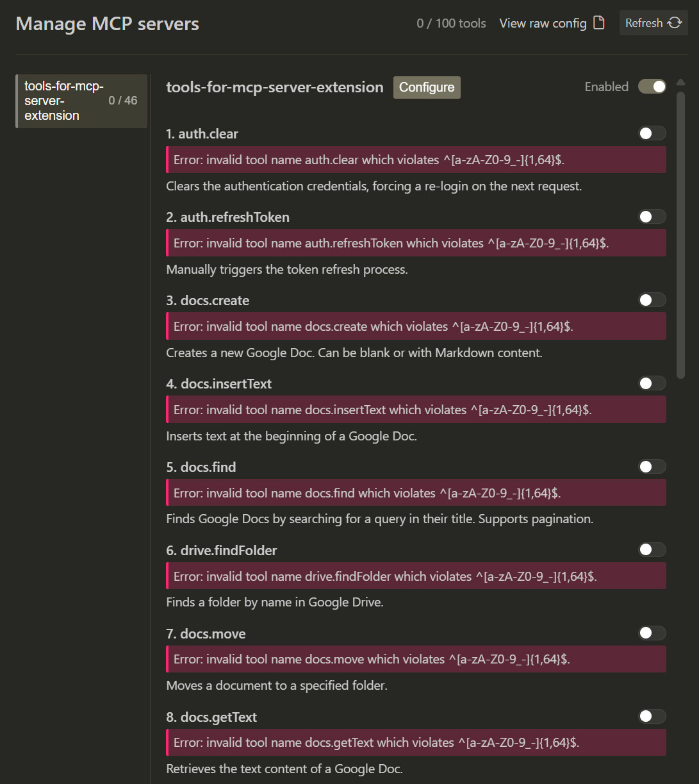
Task: Switch on the docs.find tool
Action: 652,467
